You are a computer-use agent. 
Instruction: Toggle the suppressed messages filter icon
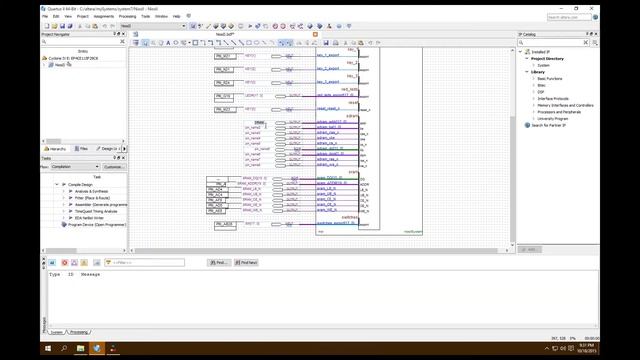click(x=97, y=262)
